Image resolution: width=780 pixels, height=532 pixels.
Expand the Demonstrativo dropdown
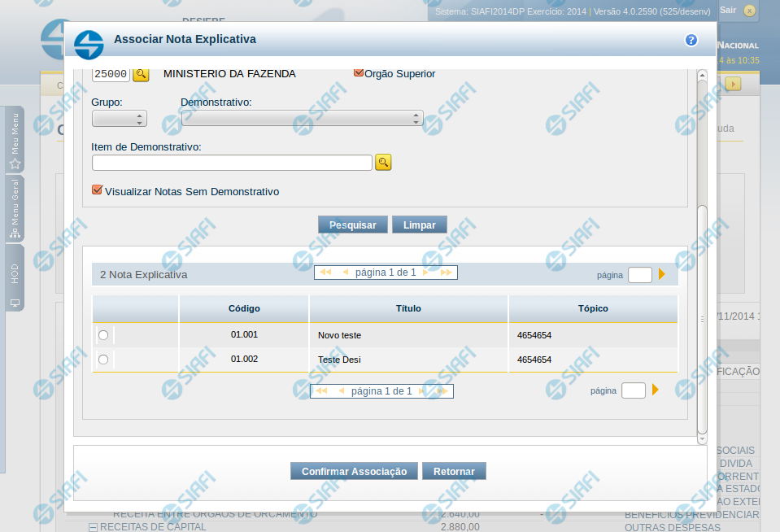302,119
